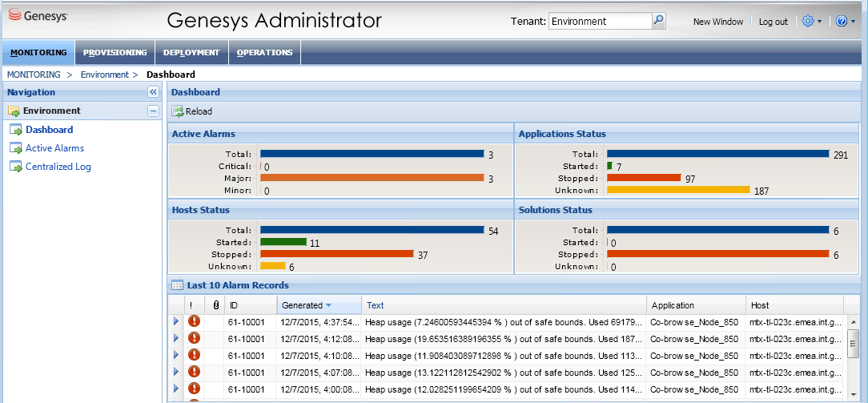The height and width of the screenshot is (403, 868).
Task: Click the green Hosts Started bar
Action: point(283,242)
